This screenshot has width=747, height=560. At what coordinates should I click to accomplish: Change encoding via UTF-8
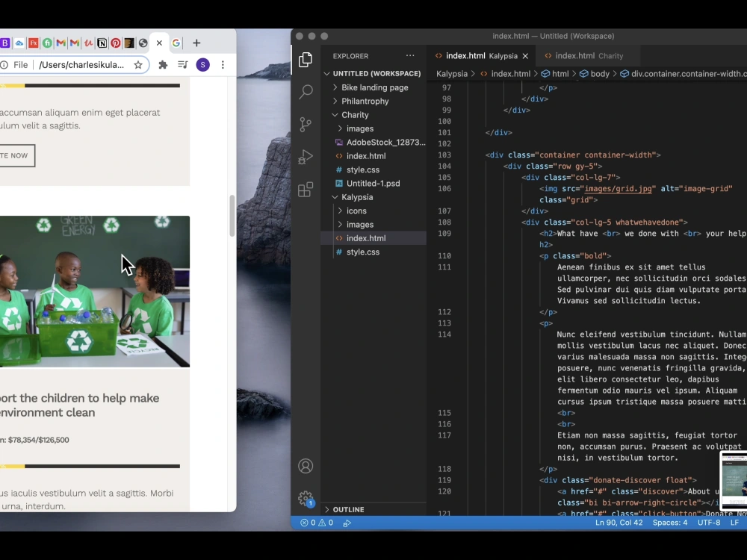pos(709,523)
